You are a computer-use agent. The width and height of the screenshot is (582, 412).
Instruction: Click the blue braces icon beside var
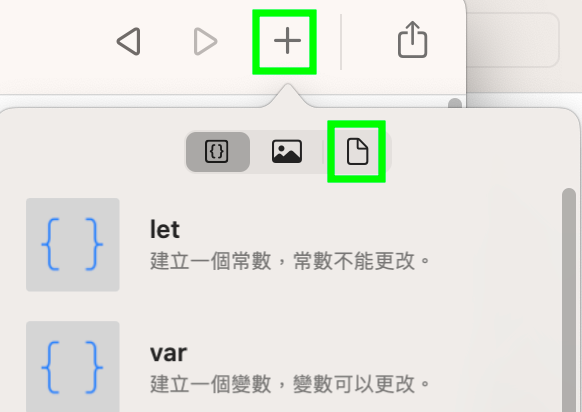click(x=73, y=367)
